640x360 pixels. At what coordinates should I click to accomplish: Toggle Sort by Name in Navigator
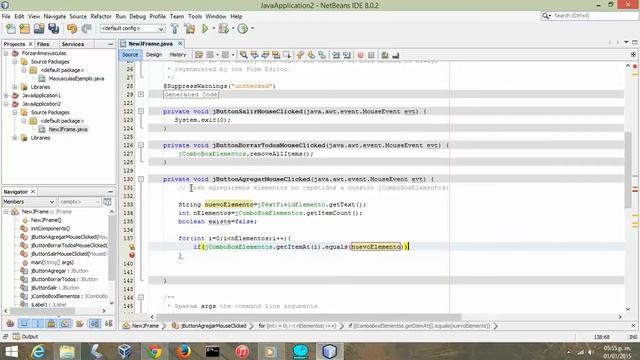pos(94,324)
